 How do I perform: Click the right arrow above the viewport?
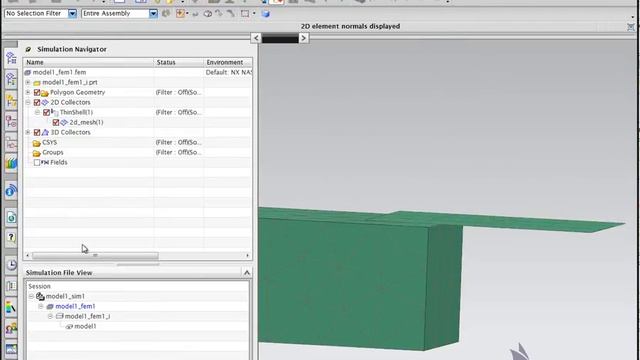click(304, 38)
